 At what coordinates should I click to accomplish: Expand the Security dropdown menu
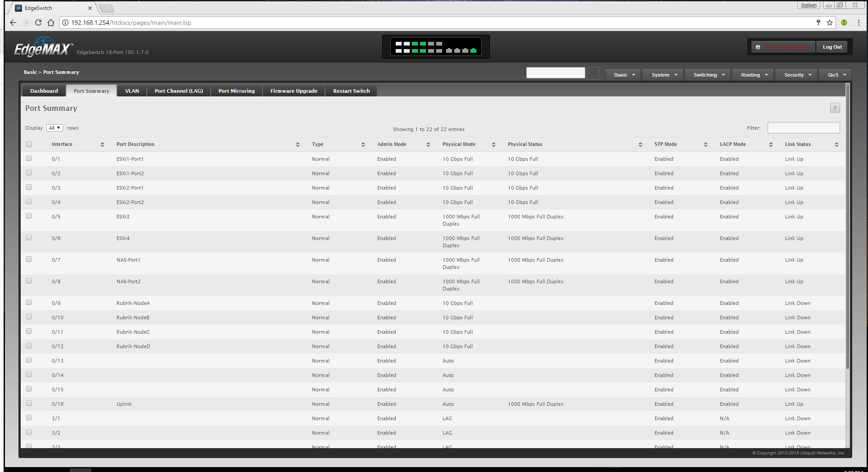[797, 75]
